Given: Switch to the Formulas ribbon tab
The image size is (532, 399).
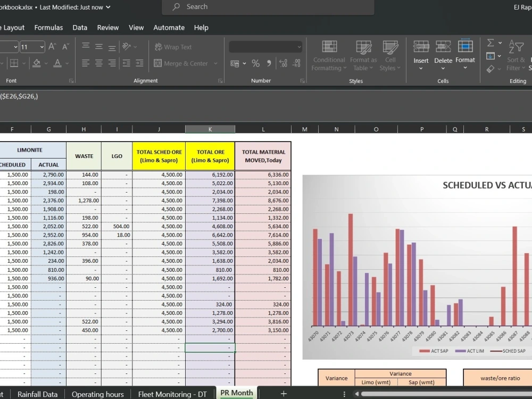Looking at the screenshot, I should (x=48, y=27).
